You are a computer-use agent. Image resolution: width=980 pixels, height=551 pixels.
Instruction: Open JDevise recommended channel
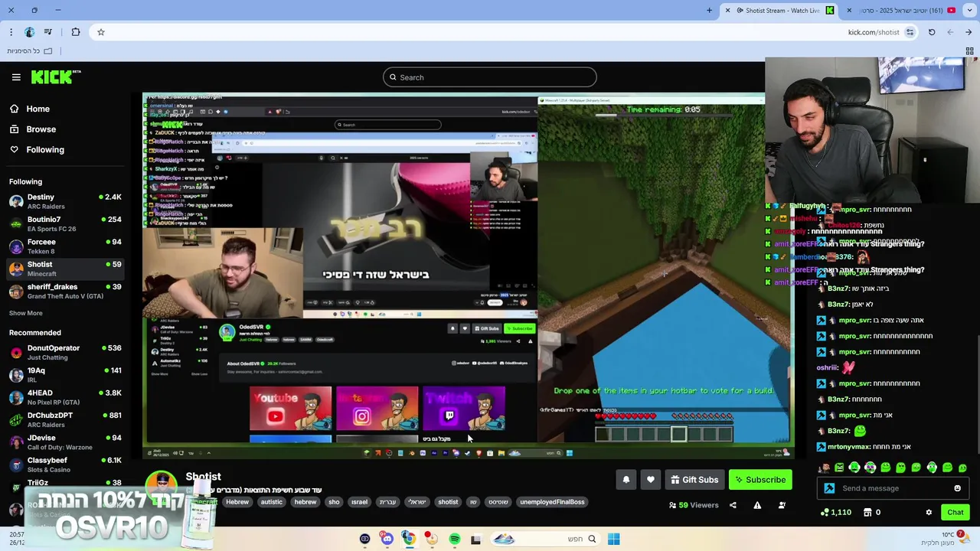click(x=65, y=442)
